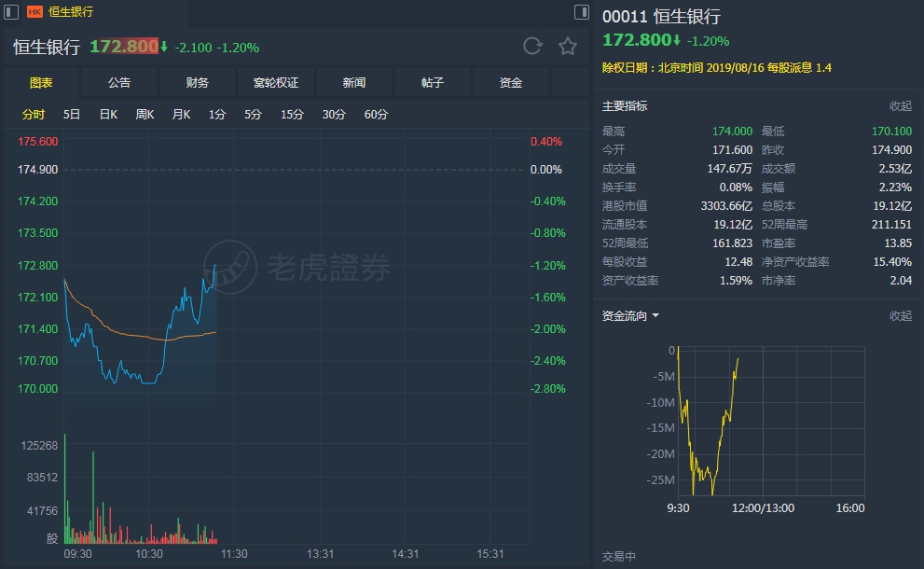Screen dimensions: 924x569
Task: Click the 恒生银行 title tab at top
Action: [x=71, y=12]
